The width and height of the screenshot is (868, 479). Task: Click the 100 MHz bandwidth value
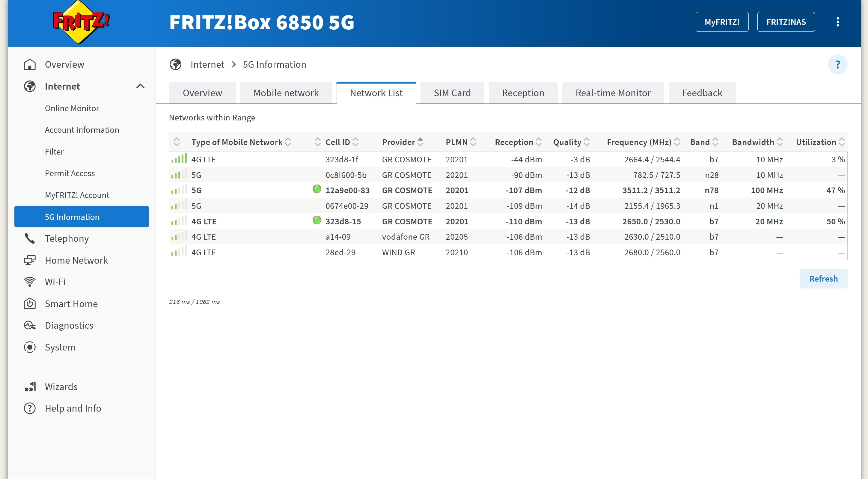point(767,190)
